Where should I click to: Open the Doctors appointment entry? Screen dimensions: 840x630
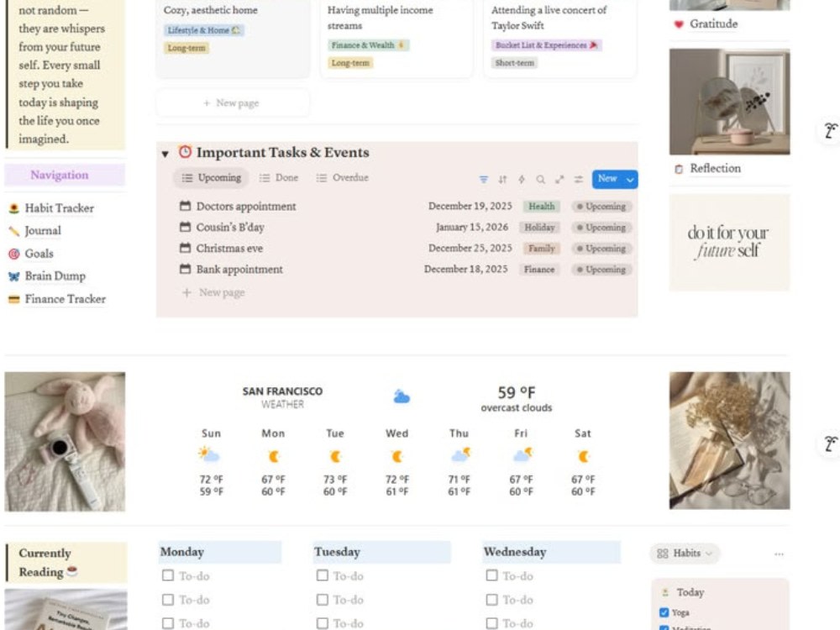point(246,207)
